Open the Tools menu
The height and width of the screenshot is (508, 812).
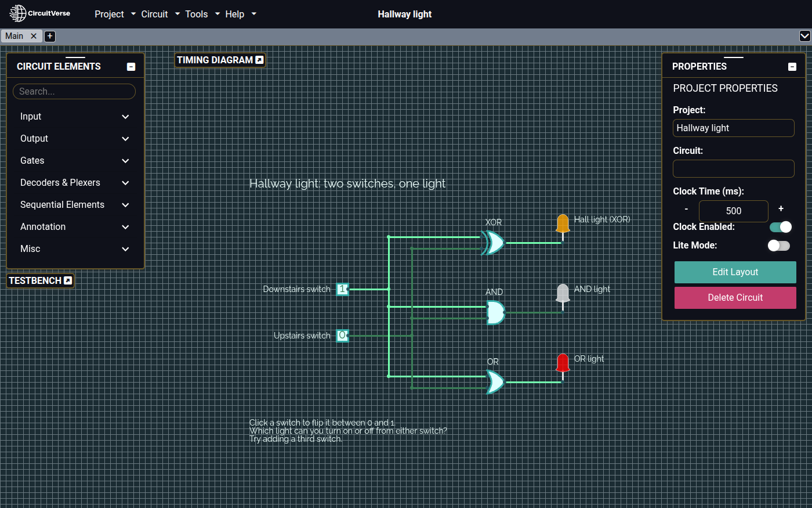click(202, 14)
